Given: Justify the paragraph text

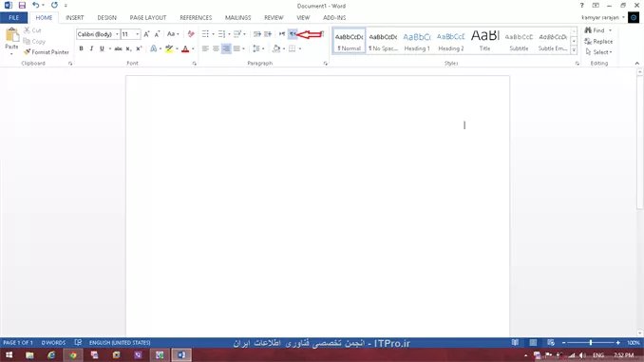Looking at the screenshot, I should (237, 48).
